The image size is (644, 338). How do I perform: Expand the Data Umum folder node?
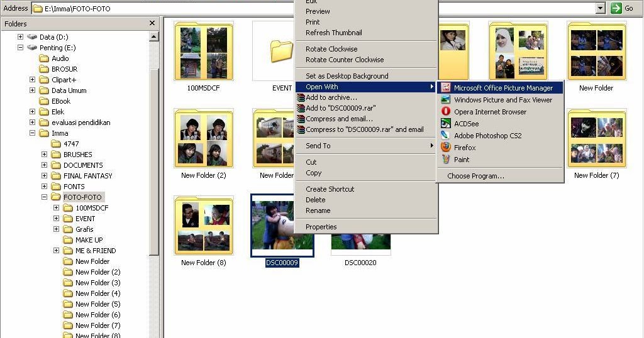tap(32, 90)
